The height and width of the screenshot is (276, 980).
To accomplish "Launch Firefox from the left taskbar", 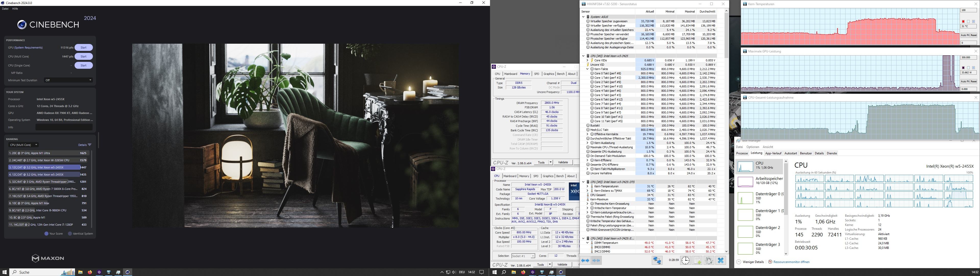I will pyautogui.click(x=90, y=272).
